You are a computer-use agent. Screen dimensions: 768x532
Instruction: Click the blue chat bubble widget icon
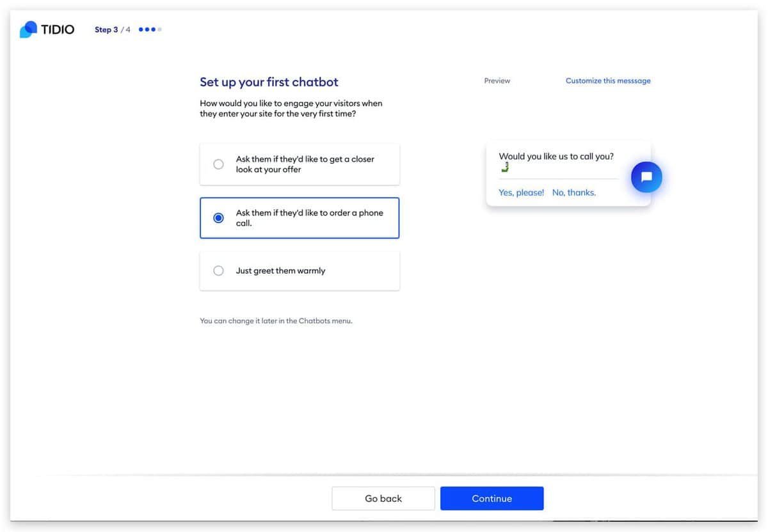(646, 177)
